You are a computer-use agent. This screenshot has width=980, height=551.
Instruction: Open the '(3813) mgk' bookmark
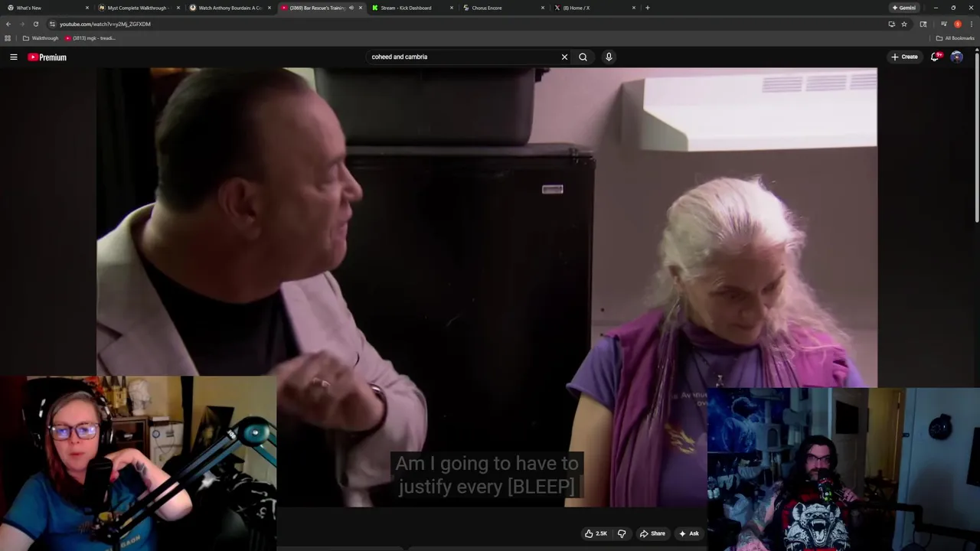tap(90, 38)
